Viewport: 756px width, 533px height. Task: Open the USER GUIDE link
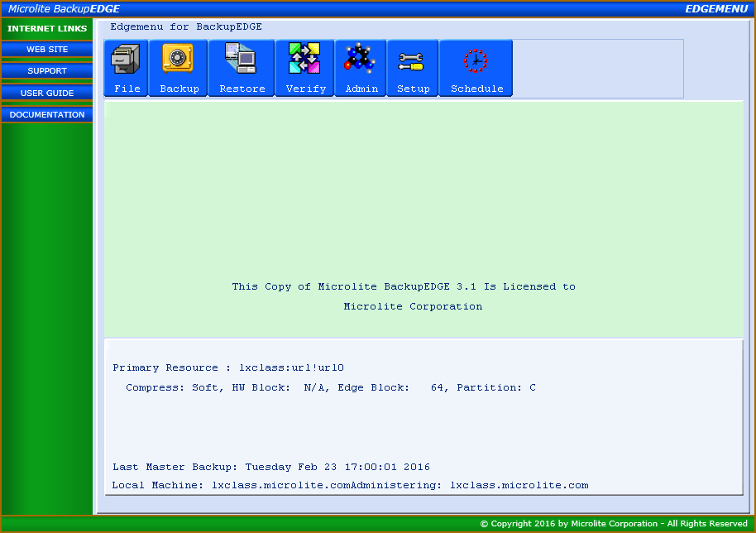coord(47,93)
